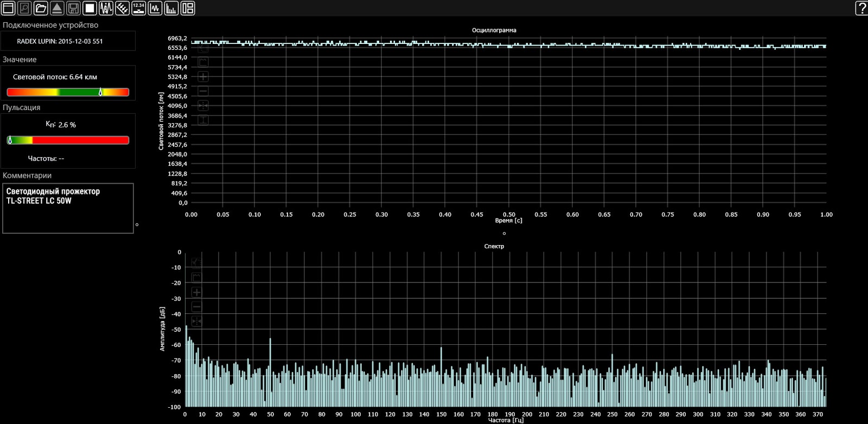Zoom out of the spectrum chart
The height and width of the screenshot is (424, 868).
pos(196,307)
